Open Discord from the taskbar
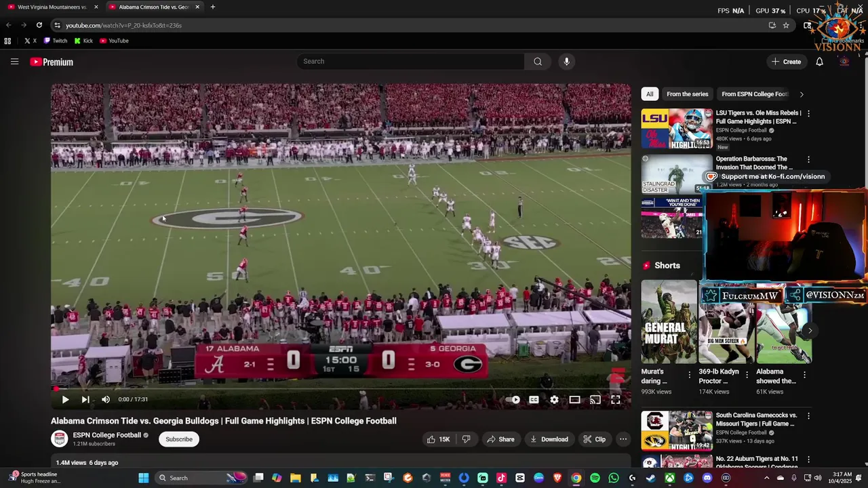Image resolution: width=868 pixels, height=488 pixels. [707, 478]
